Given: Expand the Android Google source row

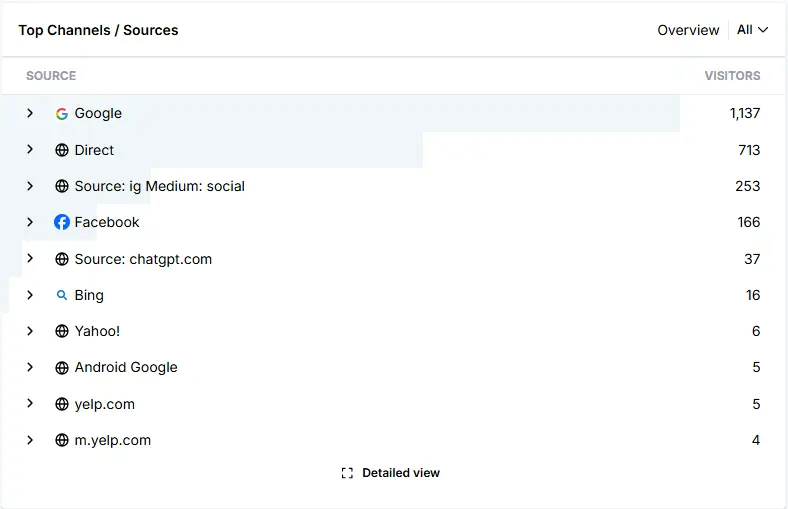Looking at the screenshot, I should (x=30, y=367).
